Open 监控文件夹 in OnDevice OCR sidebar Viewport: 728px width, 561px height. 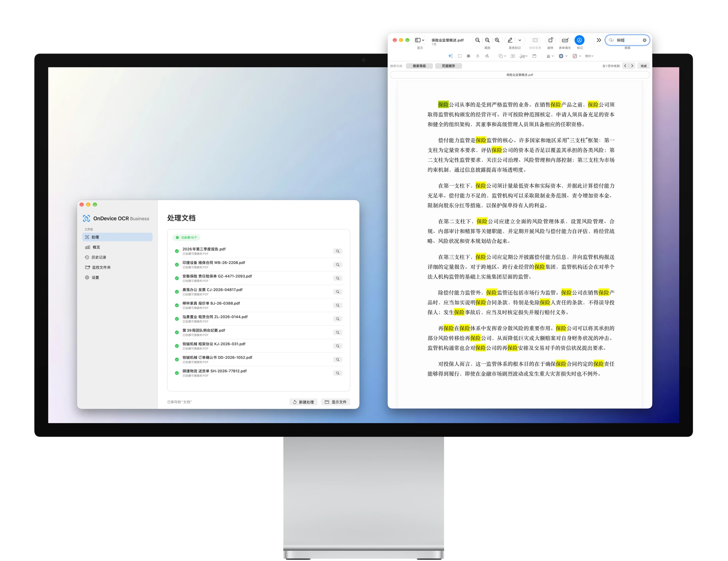117,267
